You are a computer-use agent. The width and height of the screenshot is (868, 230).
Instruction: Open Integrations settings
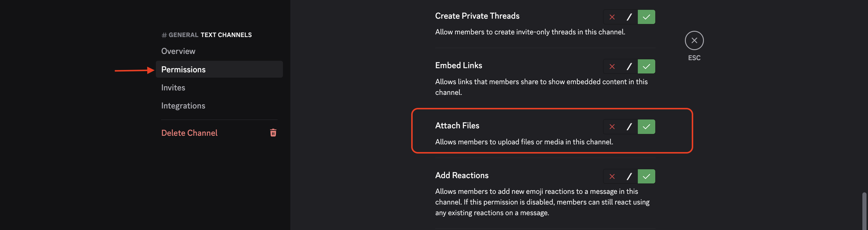point(183,105)
